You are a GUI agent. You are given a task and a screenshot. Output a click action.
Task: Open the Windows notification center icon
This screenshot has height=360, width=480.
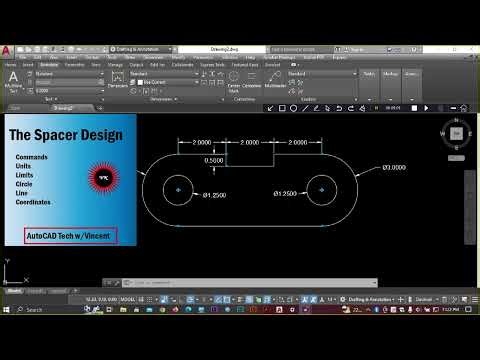(x=468, y=310)
